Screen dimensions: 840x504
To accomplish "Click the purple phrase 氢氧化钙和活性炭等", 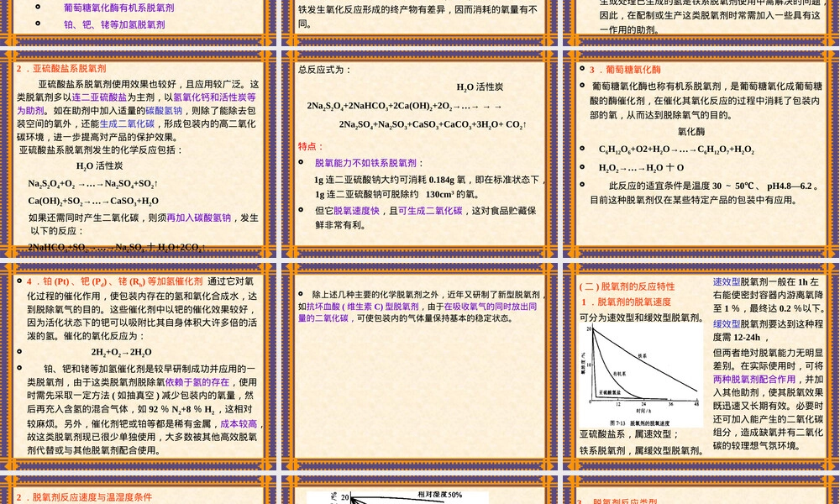I will (x=214, y=97).
